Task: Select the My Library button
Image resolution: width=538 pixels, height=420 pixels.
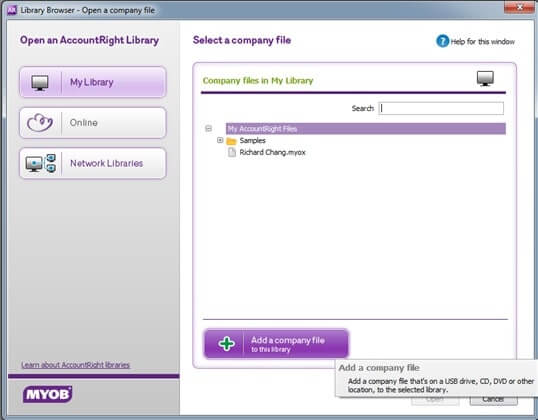Action: [93, 82]
